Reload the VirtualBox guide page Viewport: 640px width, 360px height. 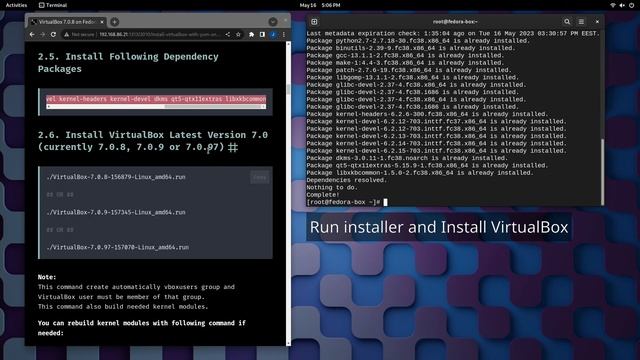(x=53, y=35)
